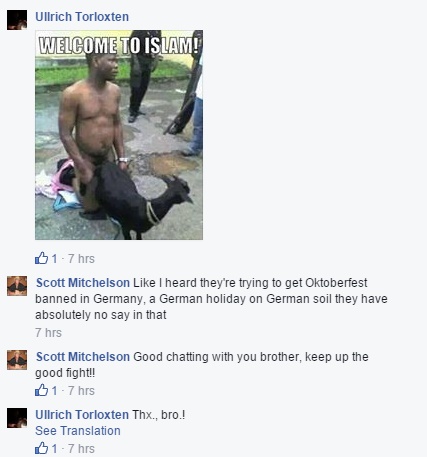Click '7 hrs' timestamp under the Oktoberfest comment

tap(48, 333)
